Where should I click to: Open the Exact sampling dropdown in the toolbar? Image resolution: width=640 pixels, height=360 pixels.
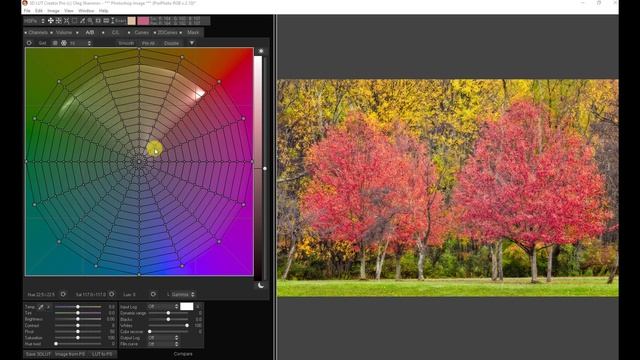tap(118, 20)
